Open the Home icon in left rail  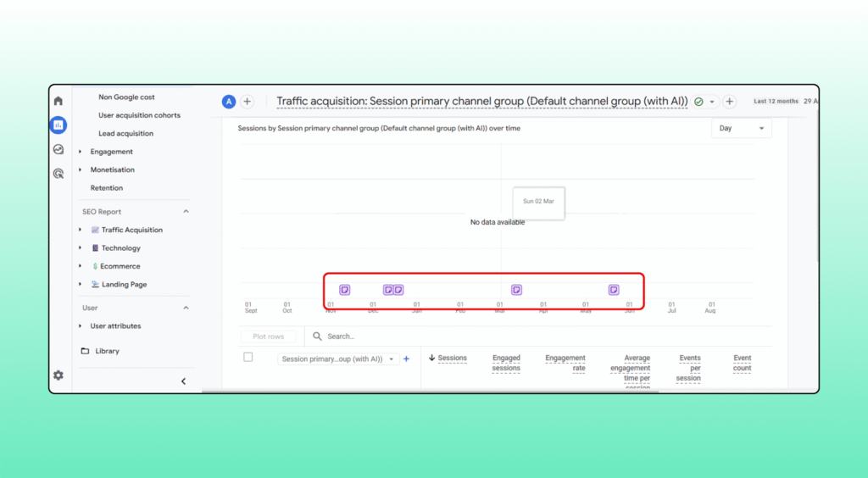[x=58, y=101]
